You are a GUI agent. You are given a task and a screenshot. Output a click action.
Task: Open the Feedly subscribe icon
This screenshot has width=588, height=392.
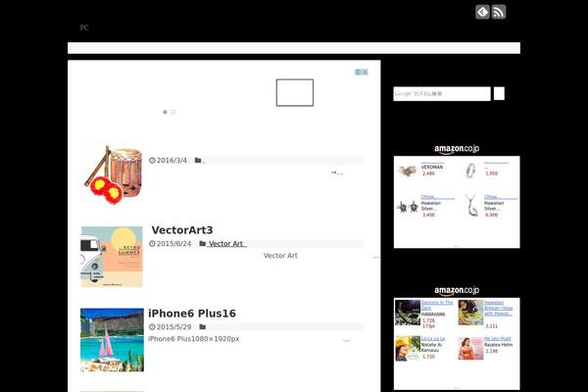click(x=482, y=12)
